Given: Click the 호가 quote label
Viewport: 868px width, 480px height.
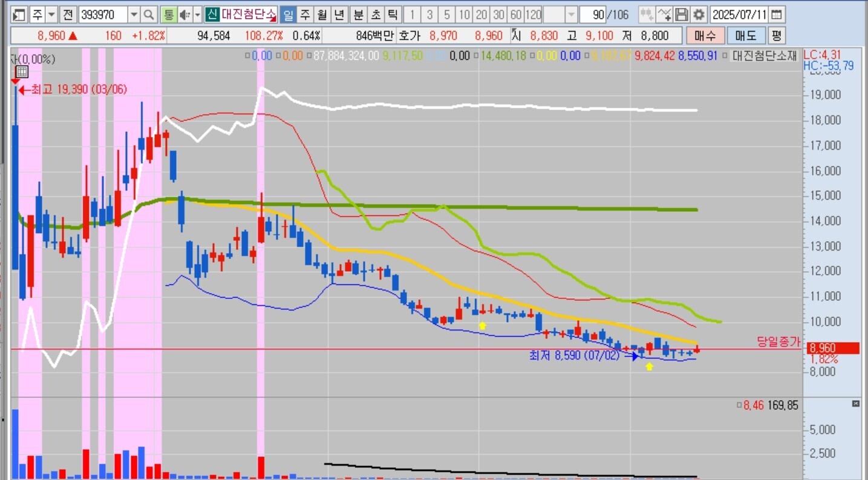Looking at the screenshot, I should pos(409,36).
